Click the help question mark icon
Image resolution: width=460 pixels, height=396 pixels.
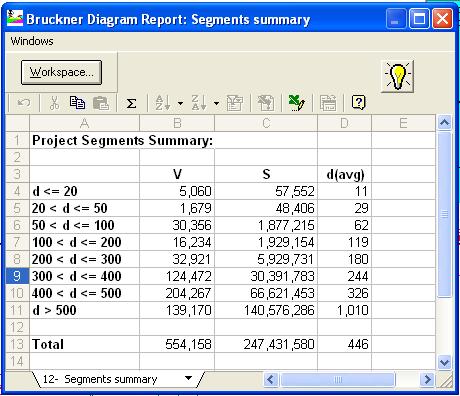(359, 103)
